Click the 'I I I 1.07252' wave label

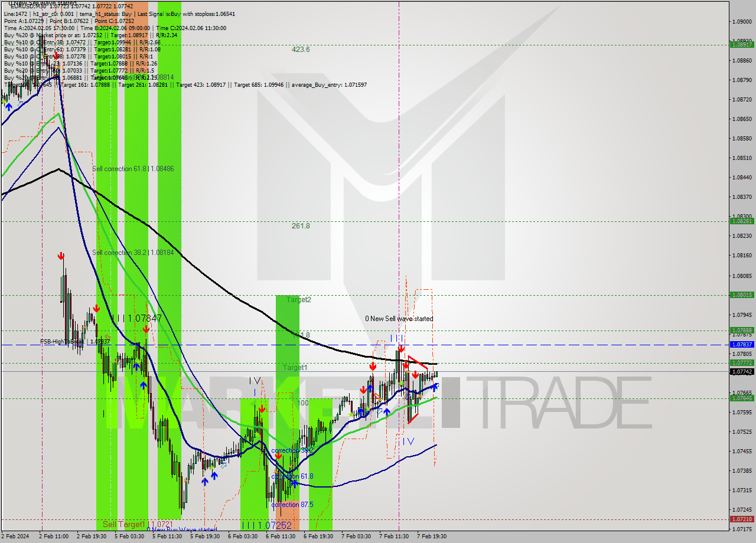click(x=266, y=525)
